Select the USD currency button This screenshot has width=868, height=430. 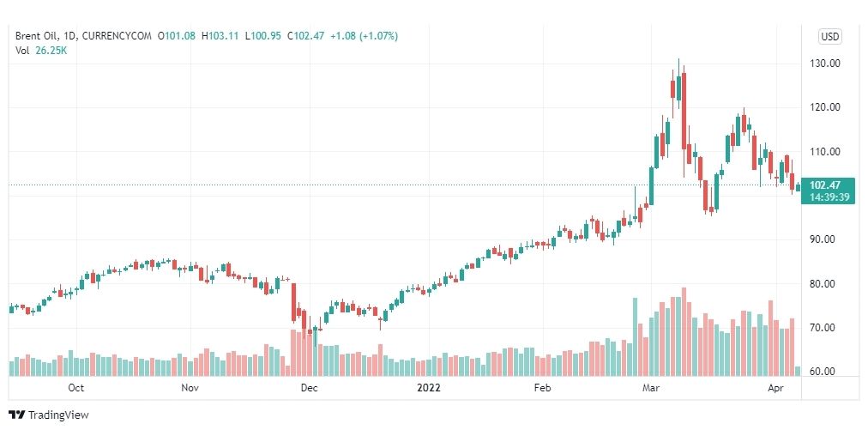829,37
